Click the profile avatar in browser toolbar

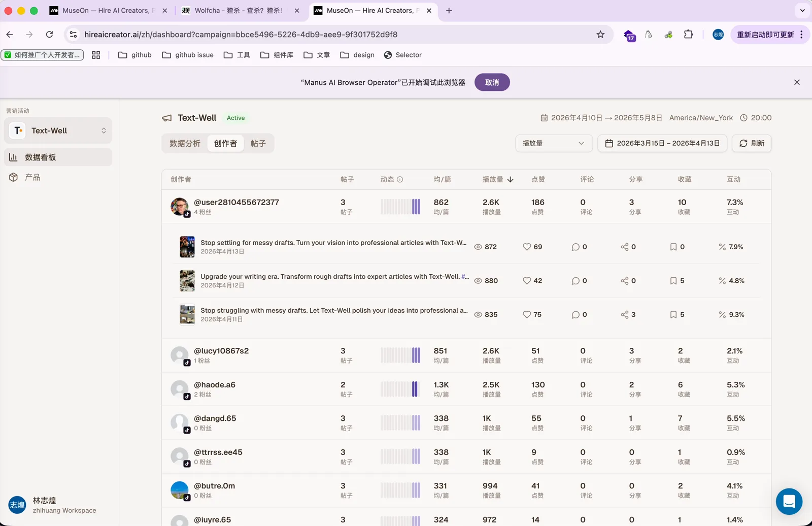pyautogui.click(x=718, y=35)
